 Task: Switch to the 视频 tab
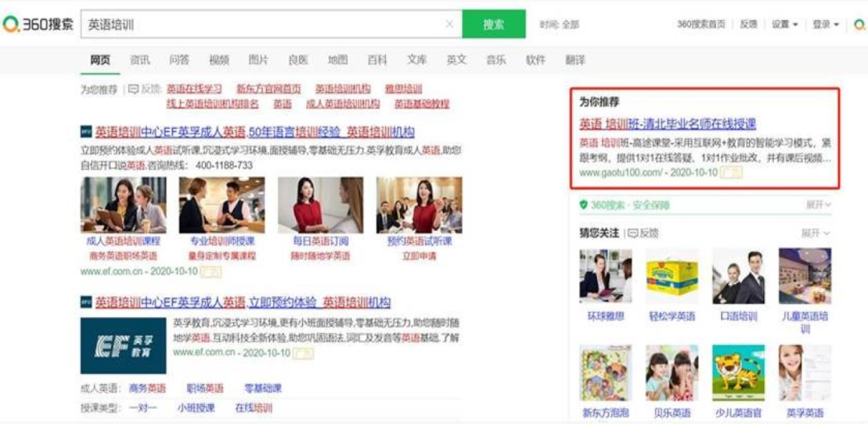click(x=219, y=60)
